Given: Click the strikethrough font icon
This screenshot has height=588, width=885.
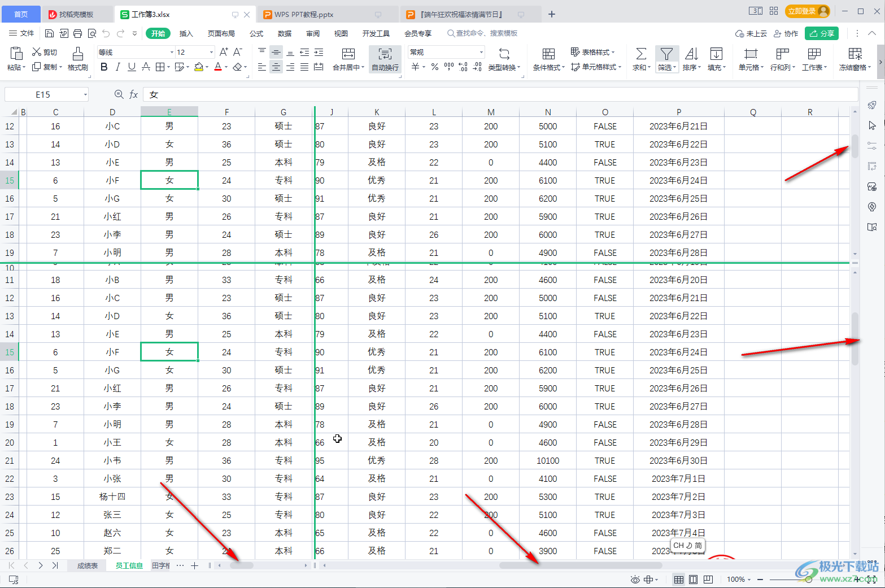Looking at the screenshot, I should (x=146, y=67).
